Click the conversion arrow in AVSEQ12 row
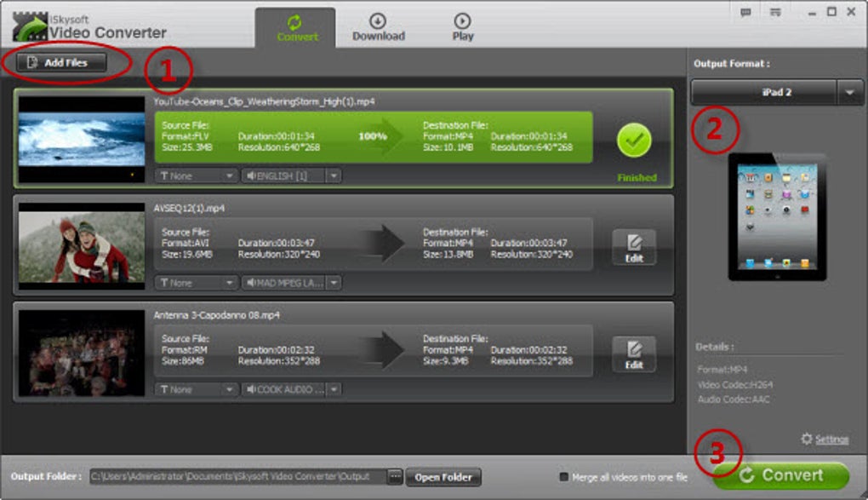Screen dimensions: 868x500 tap(384, 244)
